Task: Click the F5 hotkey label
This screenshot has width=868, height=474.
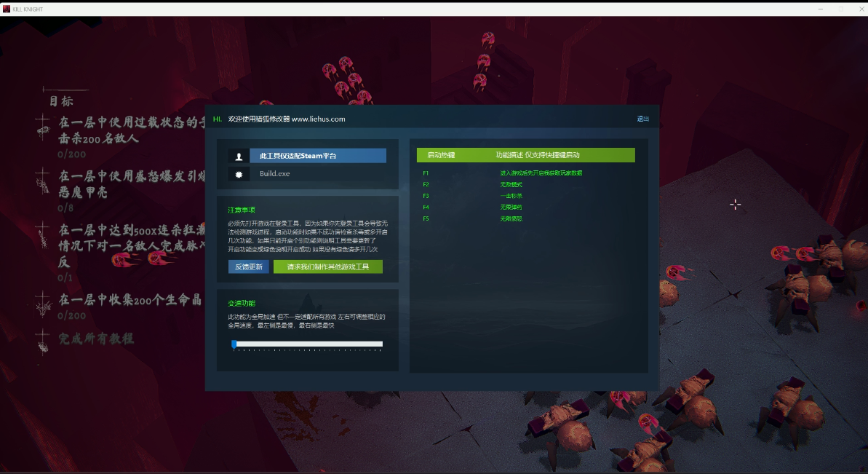Action: (426, 218)
